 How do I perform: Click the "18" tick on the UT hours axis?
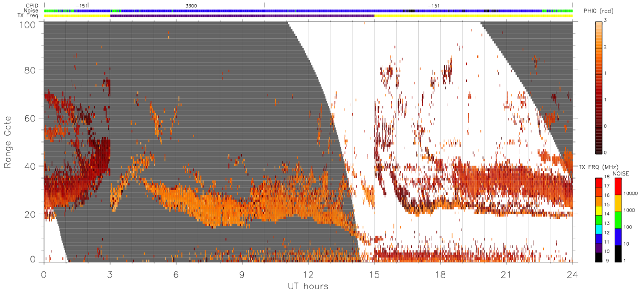[x=440, y=274]
